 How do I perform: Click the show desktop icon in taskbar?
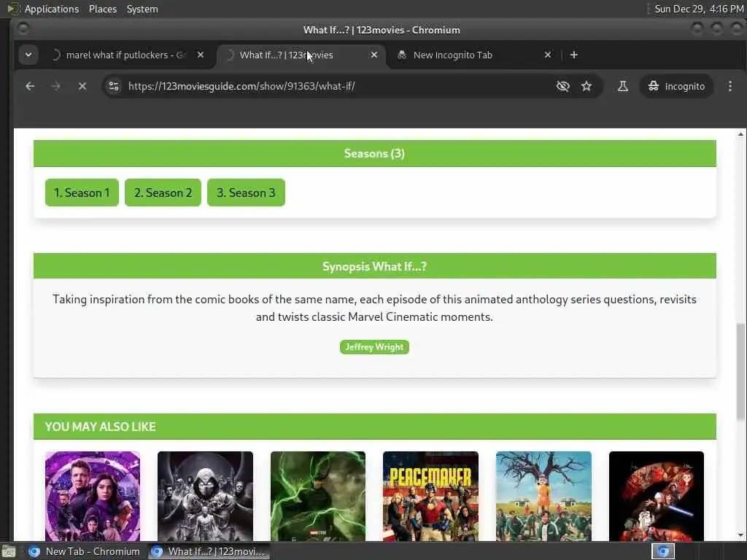pyautogui.click(x=8, y=551)
